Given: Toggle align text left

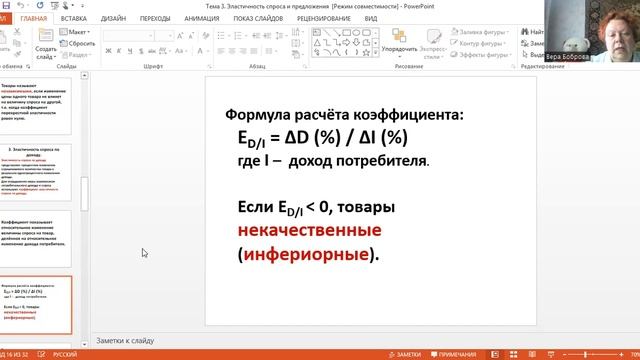Looking at the screenshot, I should [x=221, y=51].
